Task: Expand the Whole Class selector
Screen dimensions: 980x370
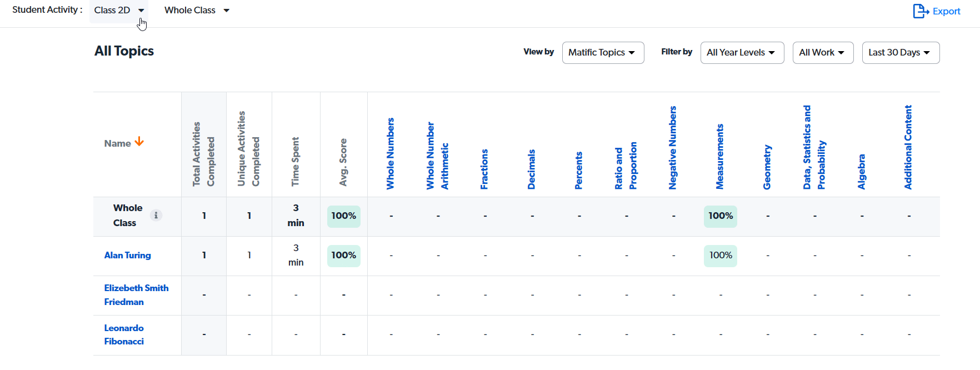Action: pos(197,11)
